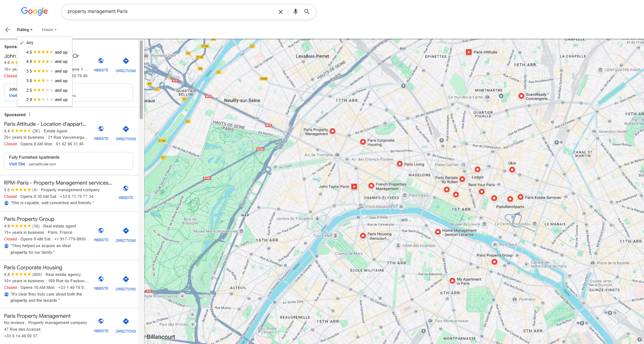Click the results list scrollbar

pos(141,80)
